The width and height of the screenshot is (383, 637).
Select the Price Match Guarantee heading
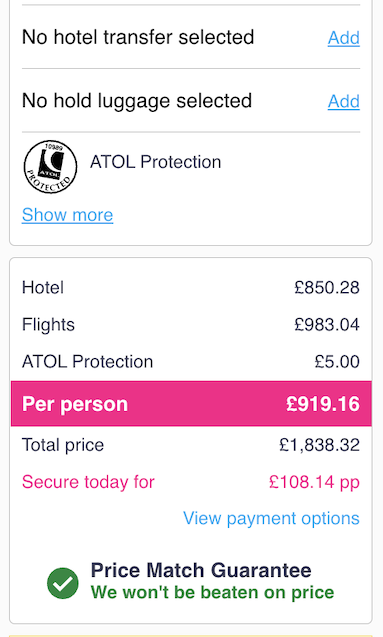tap(201, 570)
